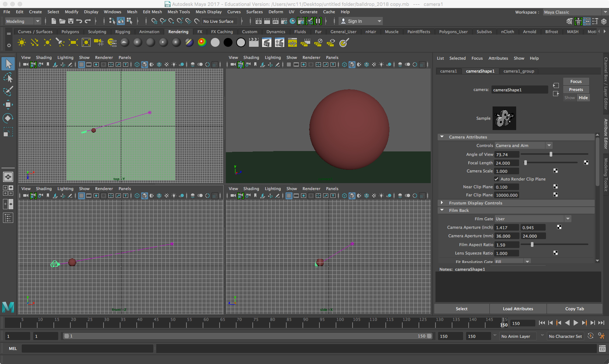The height and width of the screenshot is (364, 609).
Task: Choose the Move tool in the toolbox
Action: (8, 105)
